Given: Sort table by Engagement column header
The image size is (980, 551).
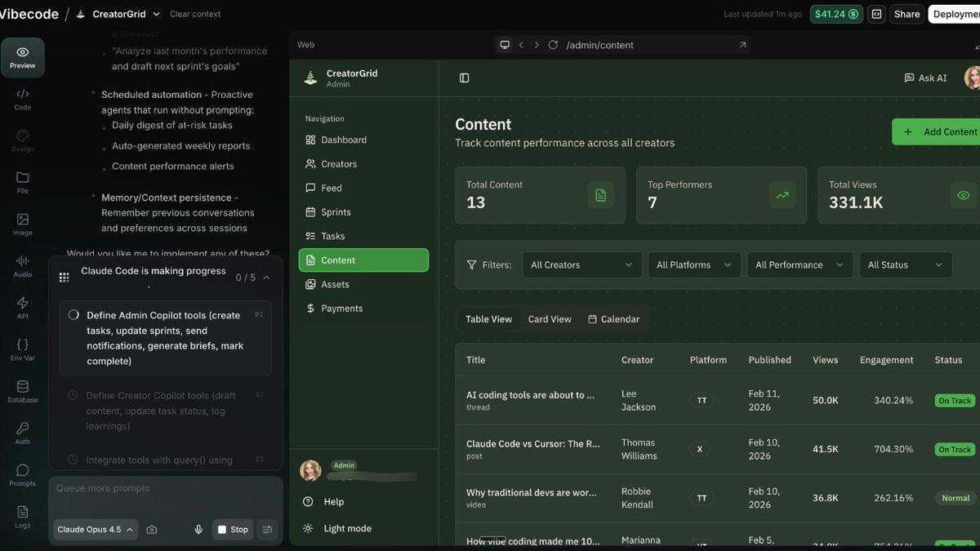Looking at the screenshot, I should pos(886,360).
